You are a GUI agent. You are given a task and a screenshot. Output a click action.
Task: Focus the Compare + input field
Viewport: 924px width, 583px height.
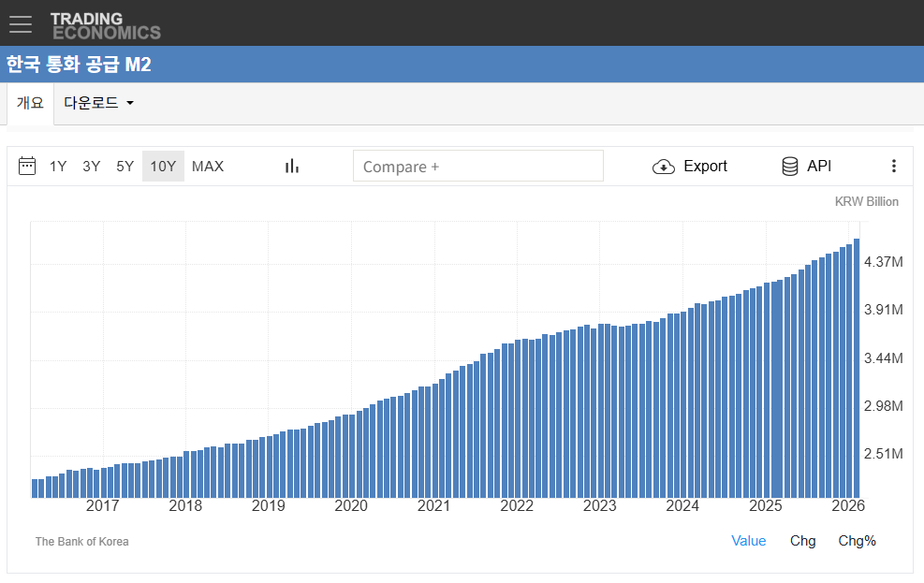tap(477, 166)
